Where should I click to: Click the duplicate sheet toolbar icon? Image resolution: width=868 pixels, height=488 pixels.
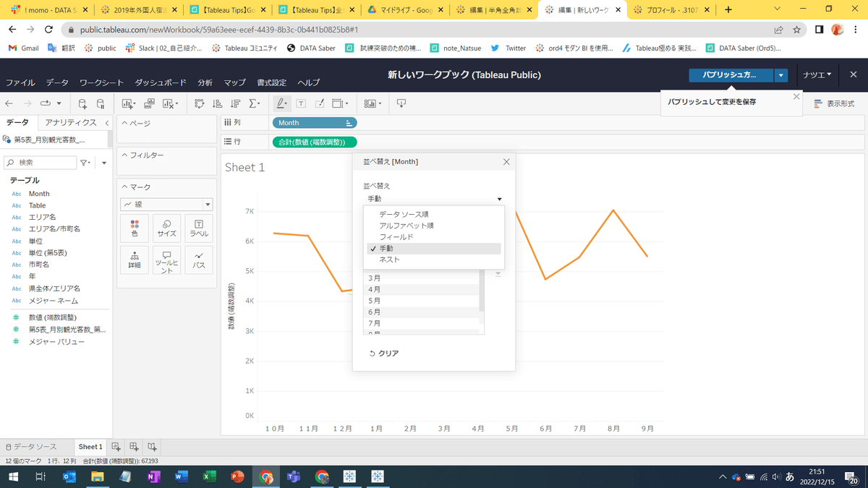[x=150, y=103]
